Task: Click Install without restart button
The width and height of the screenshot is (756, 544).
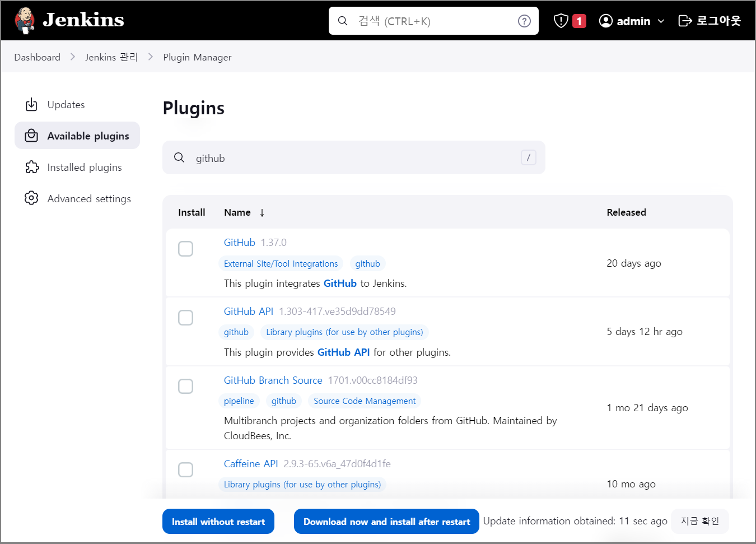Action: pyautogui.click(x=218, y=522)
